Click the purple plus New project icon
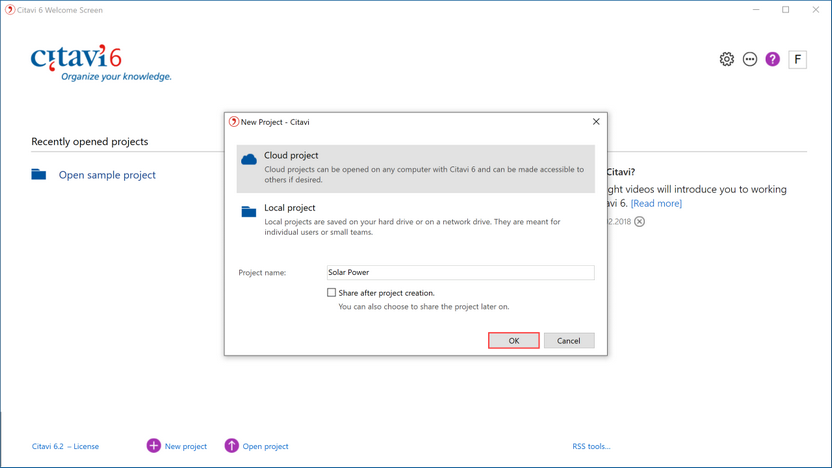 pos(153,446)
